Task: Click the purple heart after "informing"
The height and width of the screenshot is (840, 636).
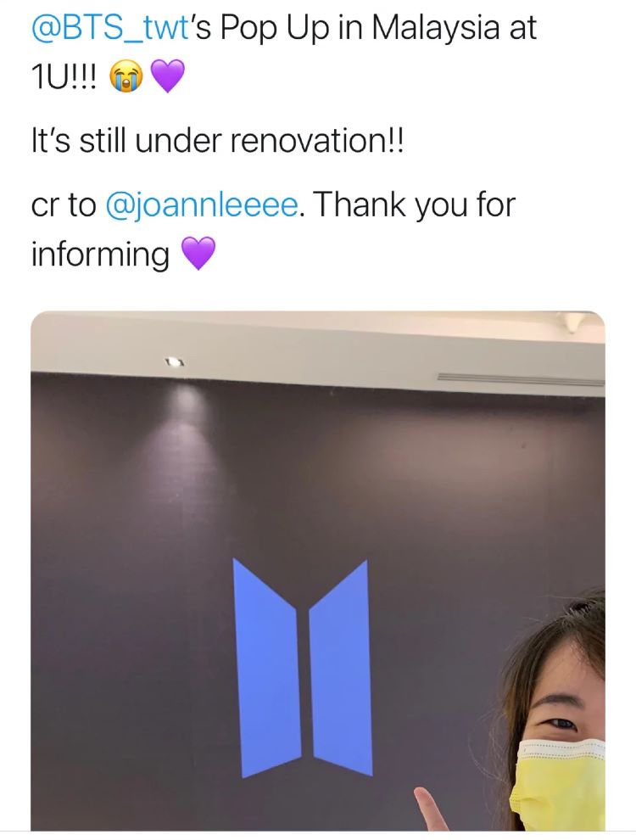Action: 198,254
